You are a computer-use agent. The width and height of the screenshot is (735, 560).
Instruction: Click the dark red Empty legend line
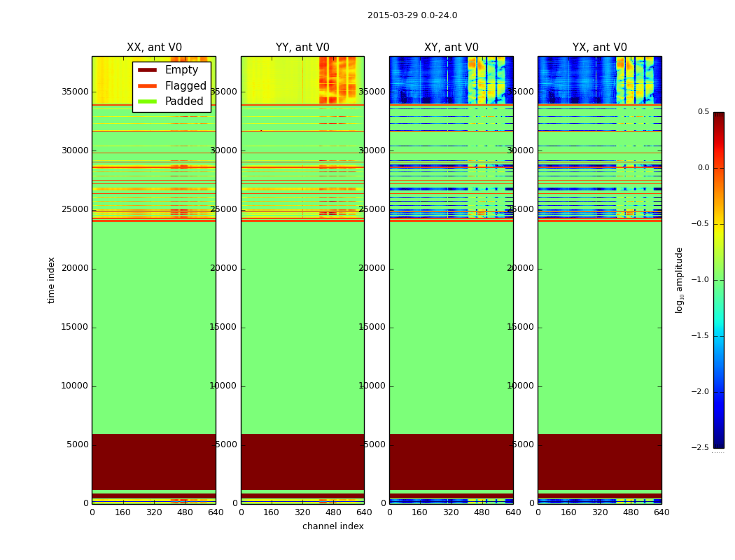pos(147,70)
